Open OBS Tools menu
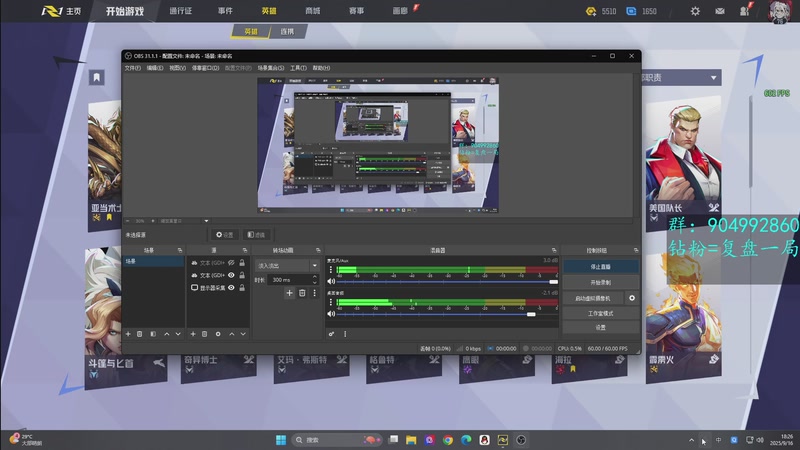The width and height of the screenshot is (800, 450). pos(298,68)
